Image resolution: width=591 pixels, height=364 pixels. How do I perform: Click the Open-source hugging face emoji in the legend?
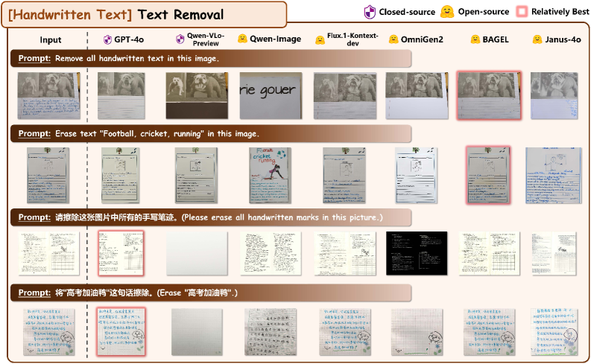click(447, 12)
